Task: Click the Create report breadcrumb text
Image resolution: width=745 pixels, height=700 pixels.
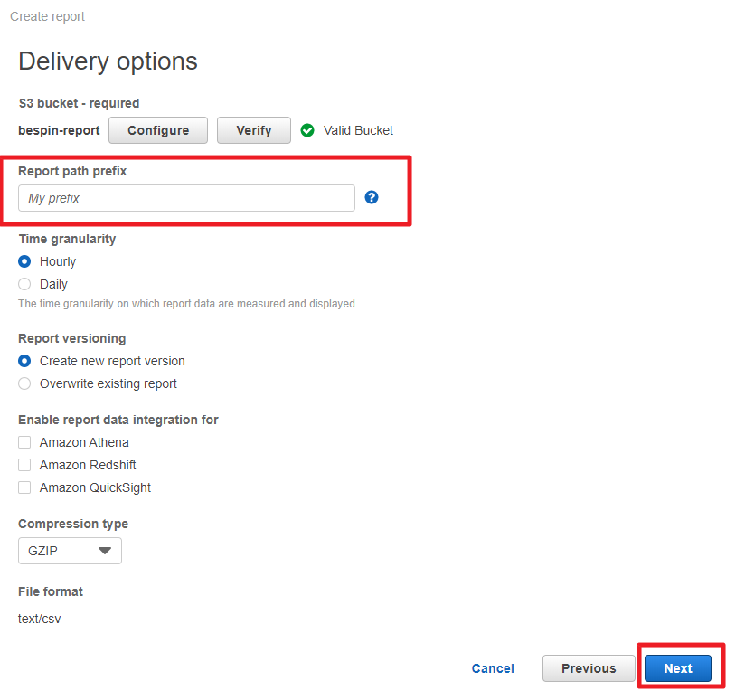Action: (47, 16)
